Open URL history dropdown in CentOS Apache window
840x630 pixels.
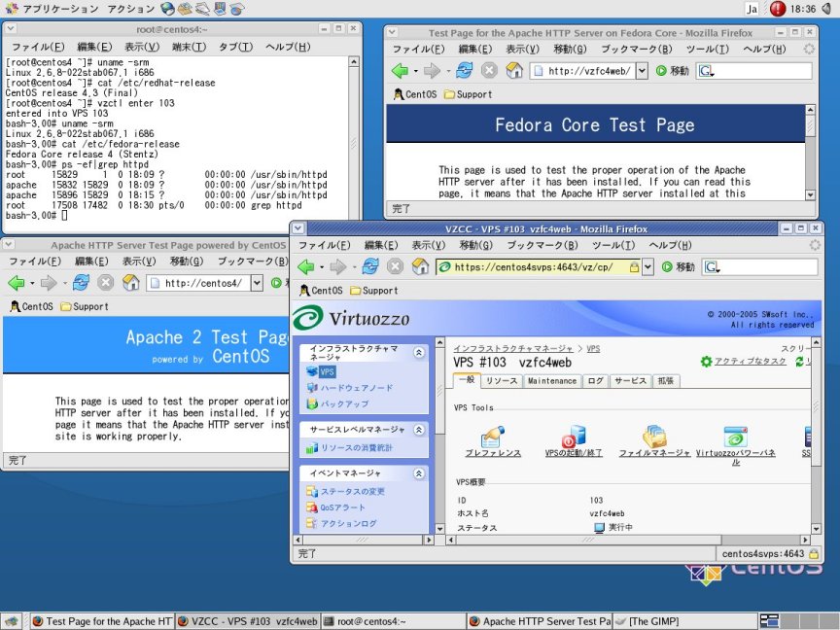click(x=257, y=283)
